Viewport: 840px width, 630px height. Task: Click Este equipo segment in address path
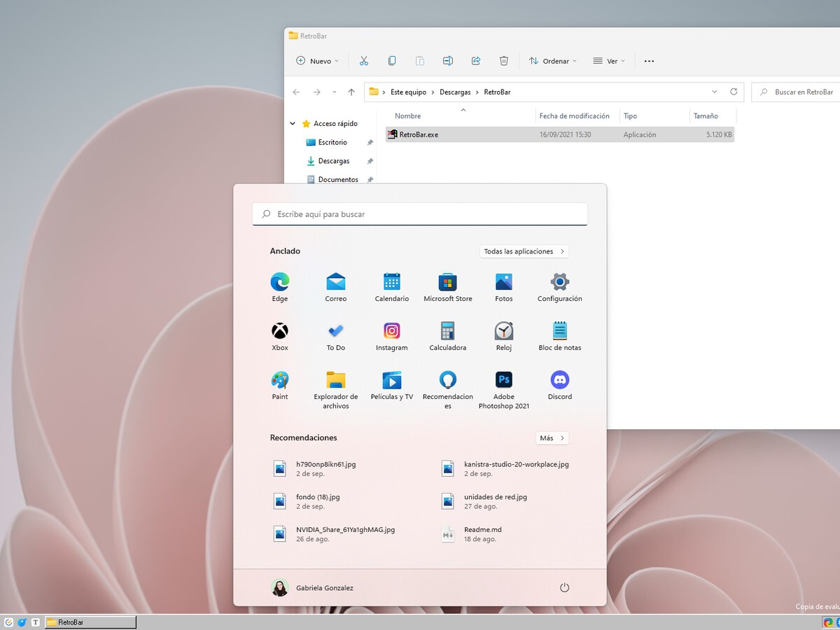[409, 92]
